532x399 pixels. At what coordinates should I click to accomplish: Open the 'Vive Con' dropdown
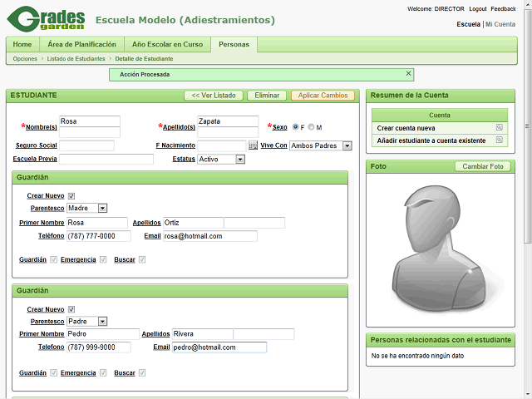[x=347, y=145]
